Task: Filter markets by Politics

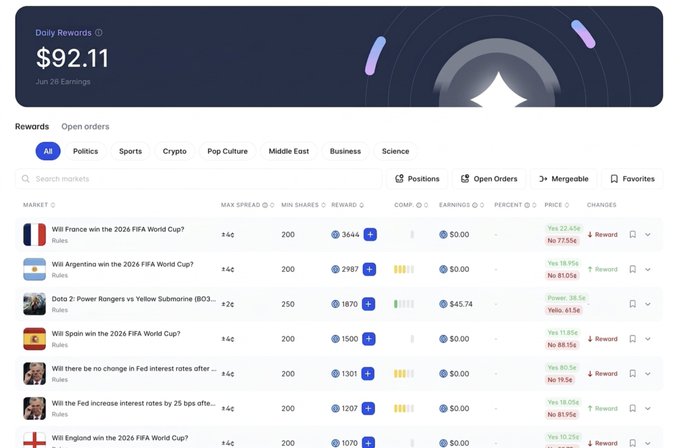Action: click(85, 151)
